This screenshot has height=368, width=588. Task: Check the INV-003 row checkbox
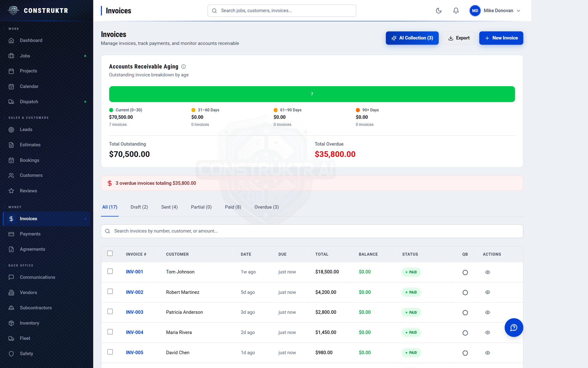(110, 312)
